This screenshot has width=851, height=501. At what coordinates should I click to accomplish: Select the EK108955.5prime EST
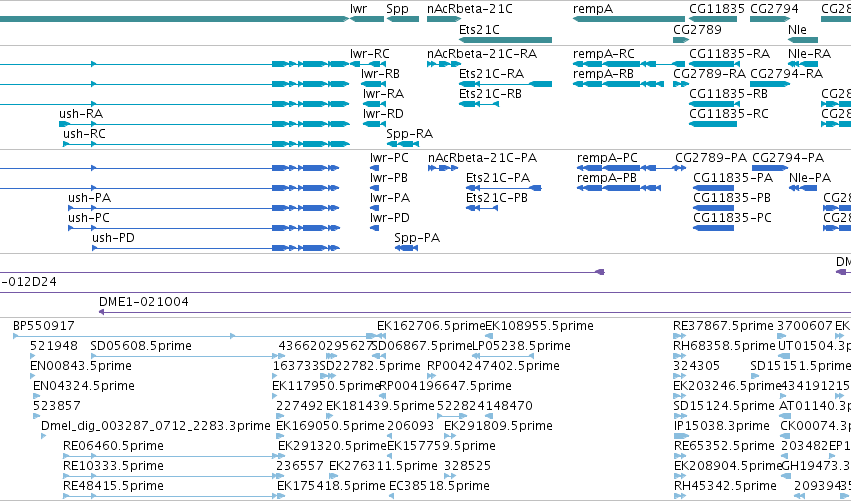pos(489,336)
